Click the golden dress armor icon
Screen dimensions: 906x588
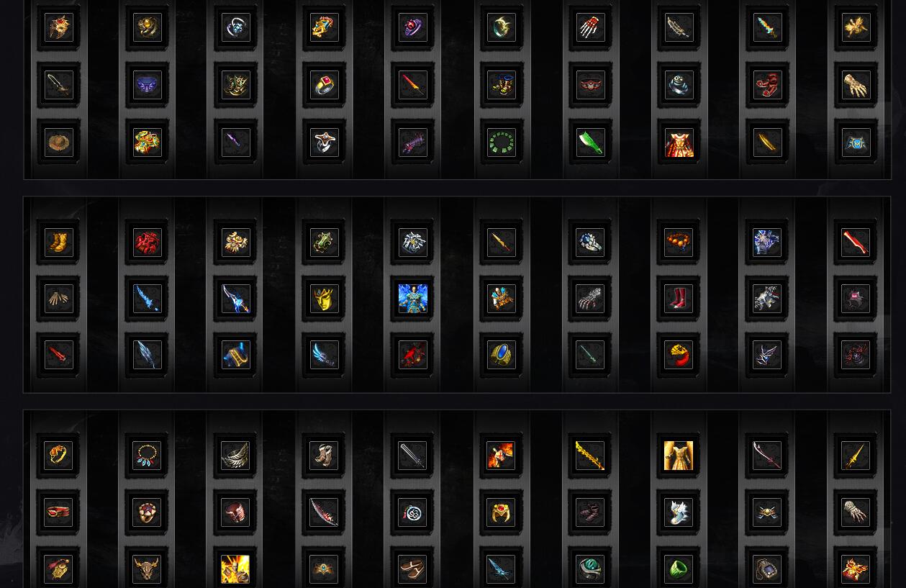(679, 456)
